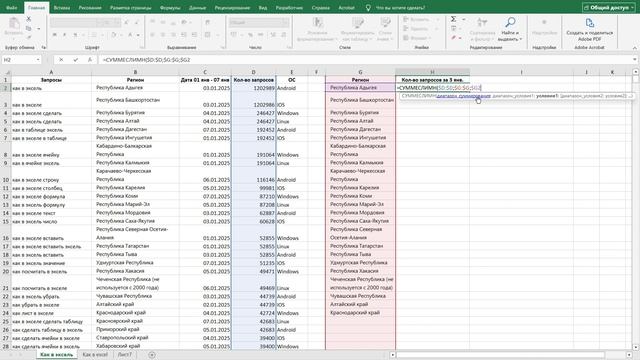
Task: Select 'Республика Башкортостан' in column G
Action: coord(360,100)
